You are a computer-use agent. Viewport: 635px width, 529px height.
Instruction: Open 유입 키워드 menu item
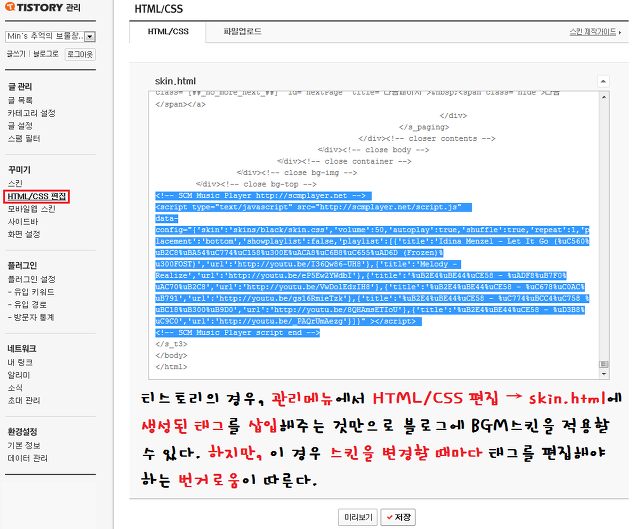[31, 292]
